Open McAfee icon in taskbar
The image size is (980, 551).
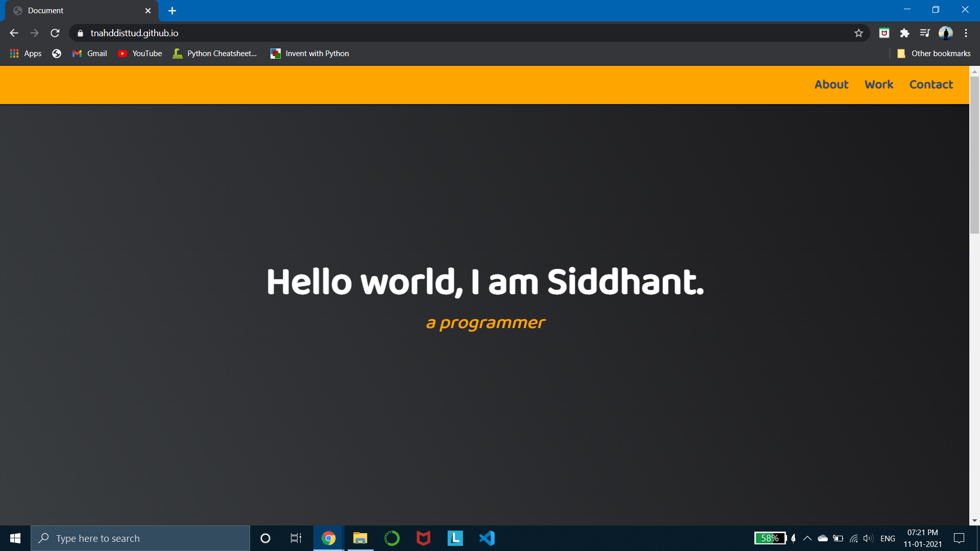tap(423, 538)
